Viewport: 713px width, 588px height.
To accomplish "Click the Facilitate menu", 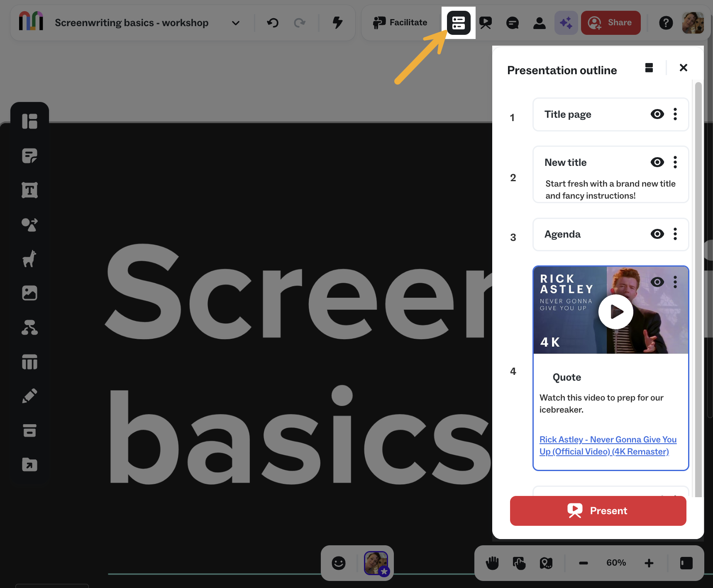I will pos(400,23).
